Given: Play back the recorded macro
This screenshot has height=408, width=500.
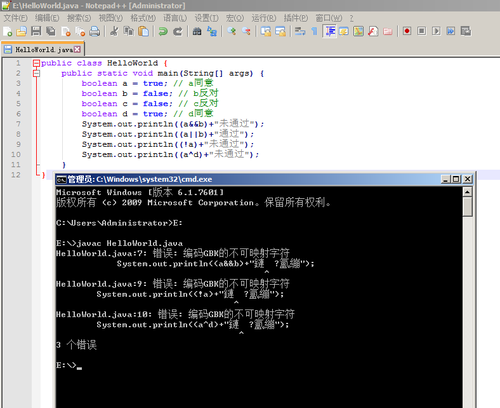Looking at the screenshot, I should [436, 31].
